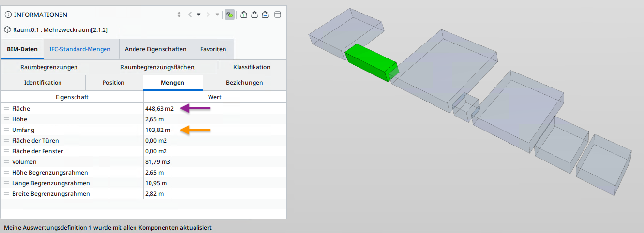
Task: Select the Mengen sub-tab
Action: [172, 83]
